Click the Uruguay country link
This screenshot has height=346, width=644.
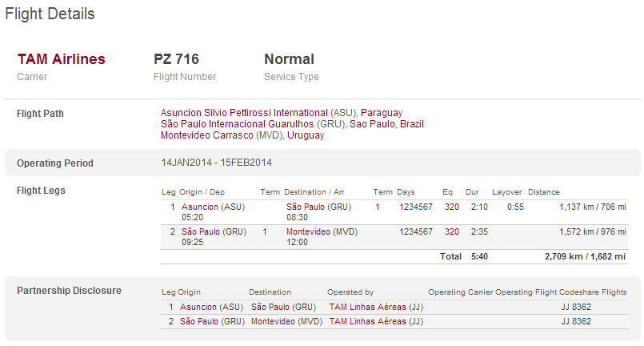[306, 135]
